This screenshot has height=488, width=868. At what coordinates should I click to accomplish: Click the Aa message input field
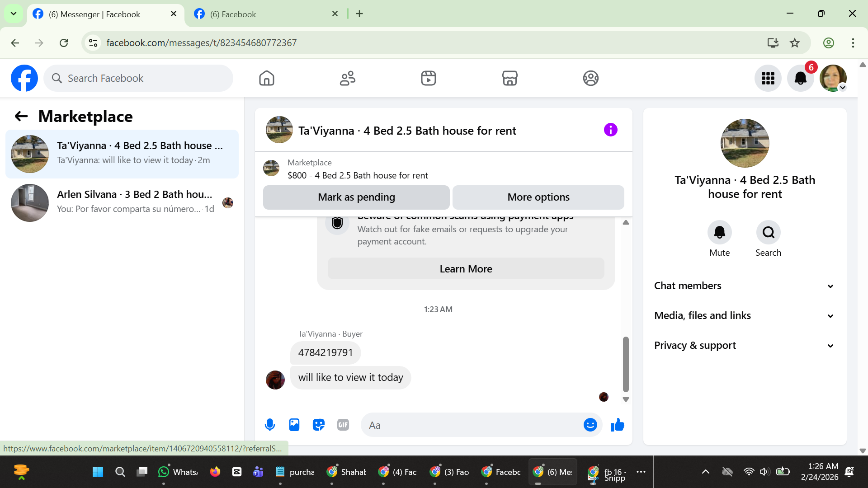click(470, 425)
